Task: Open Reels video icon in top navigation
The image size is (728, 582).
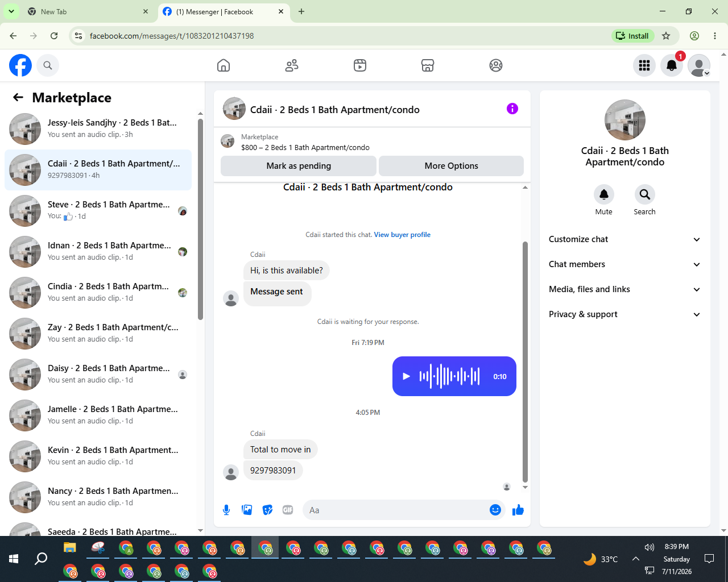Action: point(360,65)
